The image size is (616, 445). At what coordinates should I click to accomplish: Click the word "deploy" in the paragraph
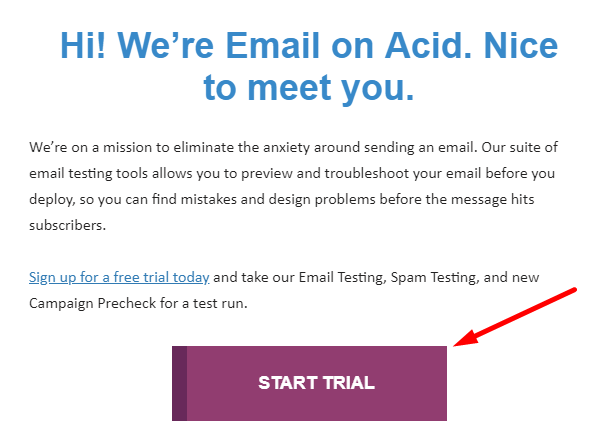(x=51, y=199)
